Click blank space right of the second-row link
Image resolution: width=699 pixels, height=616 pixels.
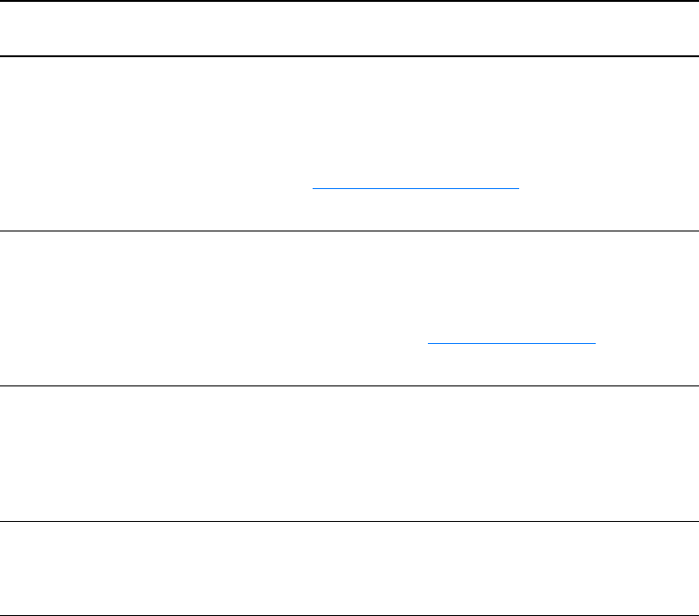tap(646, 343)
